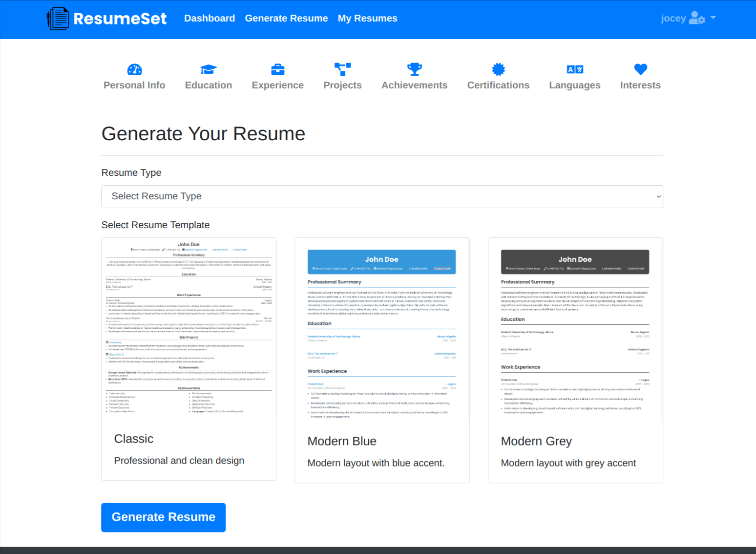The height and width of the screenshot is (554, 756).
Task: Open the Experience section label
Action: [278, 85]
